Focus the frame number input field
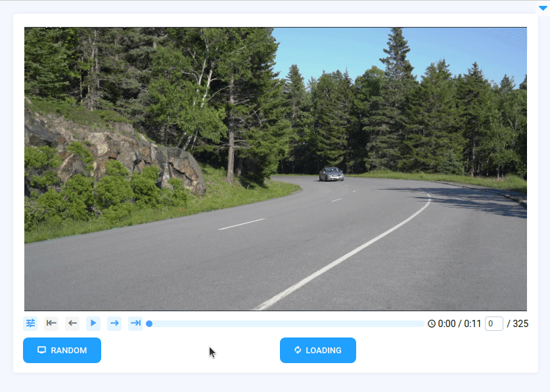The height and width of the screenshot is (392, 550). click(x=494, y=324)
